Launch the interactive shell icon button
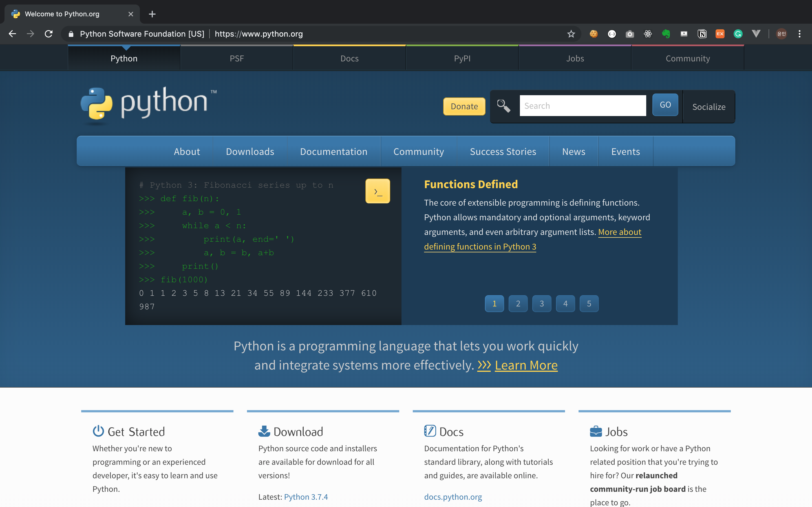Image resolution: width=812 pixels, height=507 pixels. tap(378, 191)
